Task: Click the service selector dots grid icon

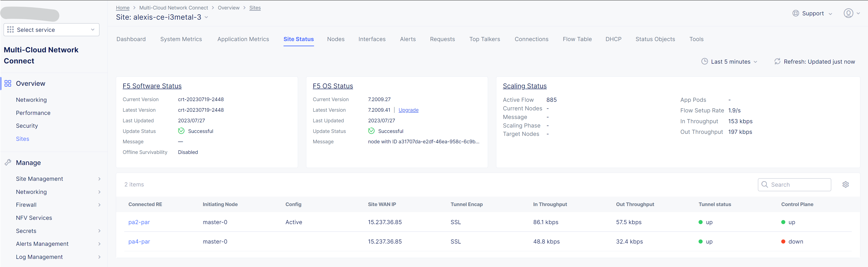Action: [x=10, y=30]
